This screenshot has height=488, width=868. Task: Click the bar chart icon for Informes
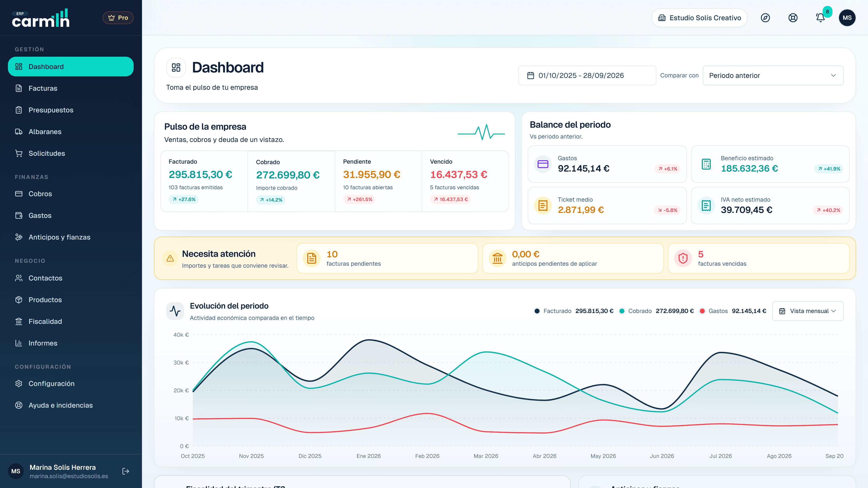coord(19,343)
